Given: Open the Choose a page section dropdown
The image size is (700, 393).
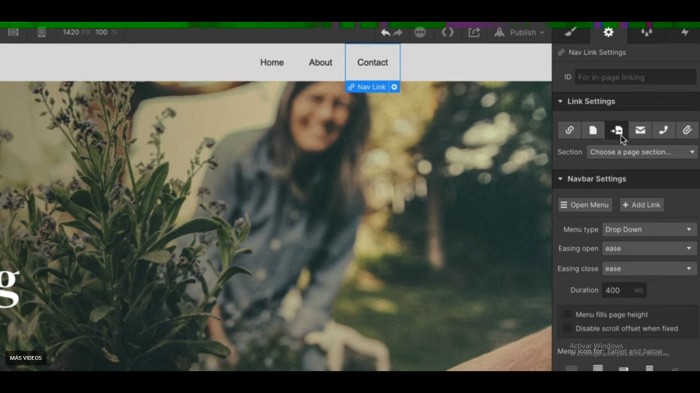Looking at the screenshot, I should [642, 152].
